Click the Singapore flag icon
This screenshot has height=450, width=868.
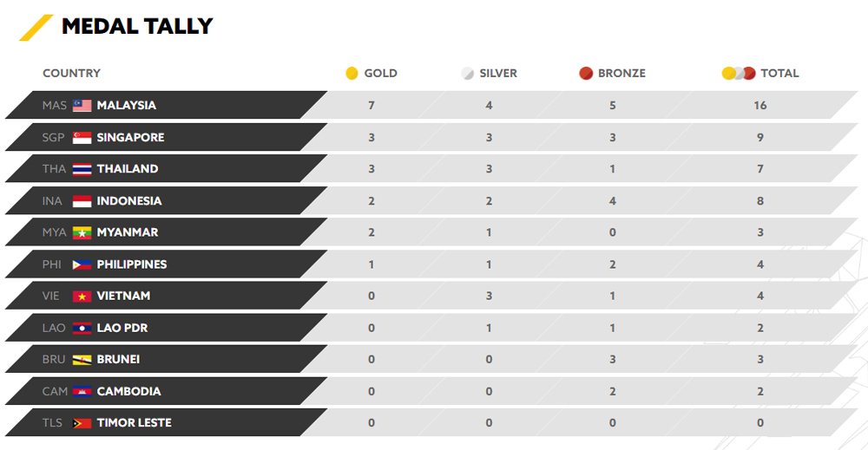(82, 137)
